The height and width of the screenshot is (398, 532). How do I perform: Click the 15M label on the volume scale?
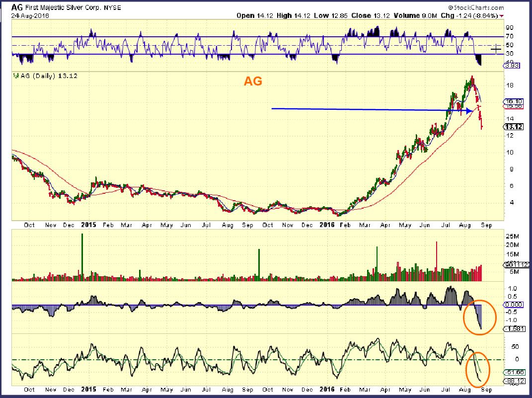[512, 254]
